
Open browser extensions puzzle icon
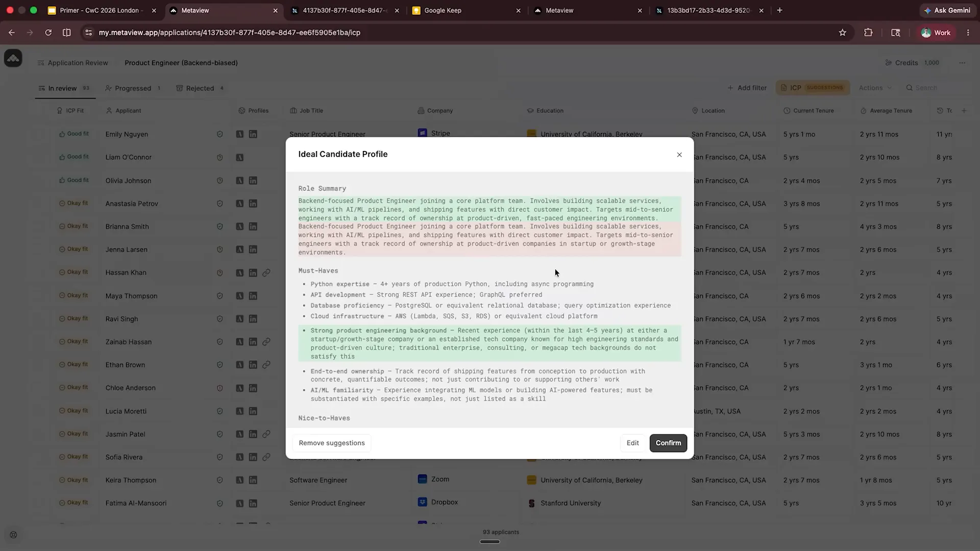(868, 32)
